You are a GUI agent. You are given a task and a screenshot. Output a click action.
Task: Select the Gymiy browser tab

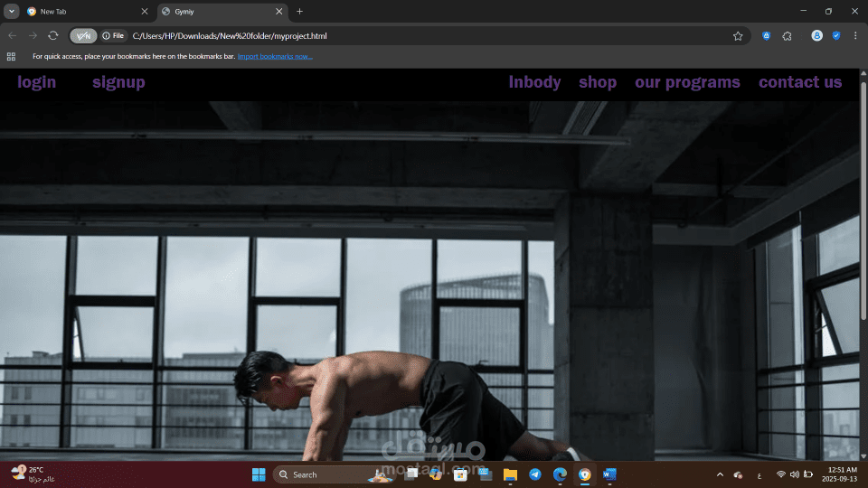pyautogui.click(x=222, y=12)
